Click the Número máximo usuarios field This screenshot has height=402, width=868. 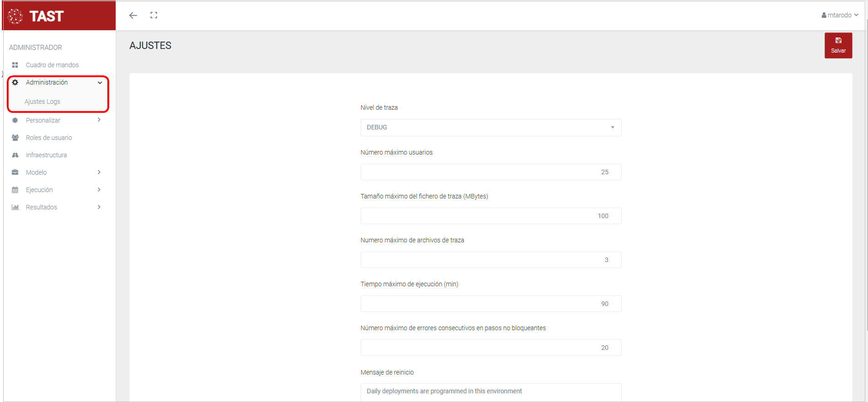pos(490,172)
